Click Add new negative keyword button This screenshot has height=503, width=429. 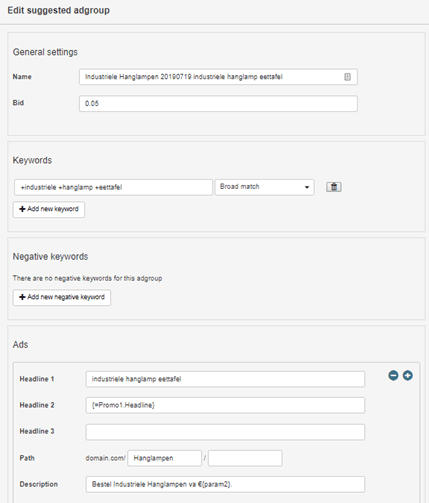(x=62, y=297)
